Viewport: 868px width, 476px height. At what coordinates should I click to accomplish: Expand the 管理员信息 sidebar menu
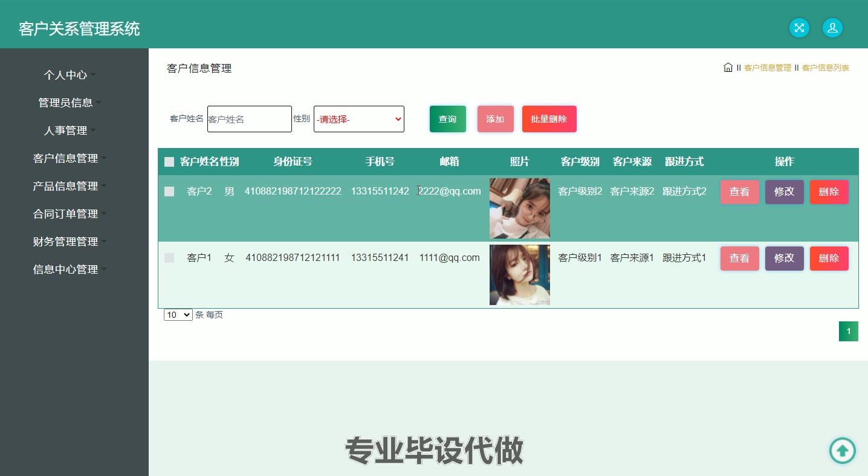69,103
